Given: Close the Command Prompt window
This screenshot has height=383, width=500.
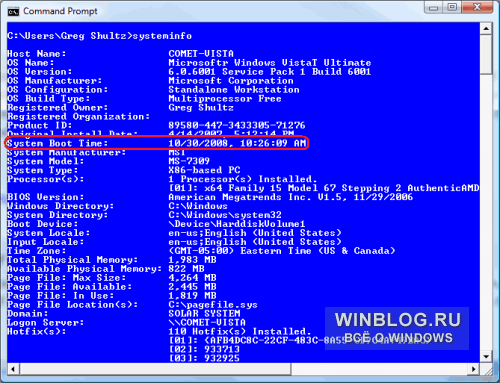Looking at the screenshot, I should (x=477, y=7).
